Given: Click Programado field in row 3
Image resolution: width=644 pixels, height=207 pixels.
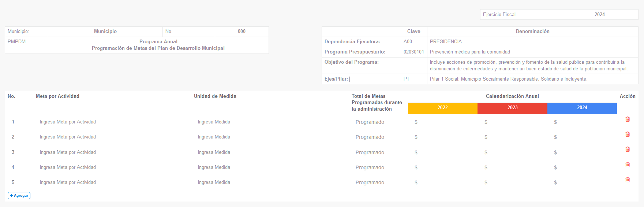Looking at the screenshot, I should tap(378, 152).
